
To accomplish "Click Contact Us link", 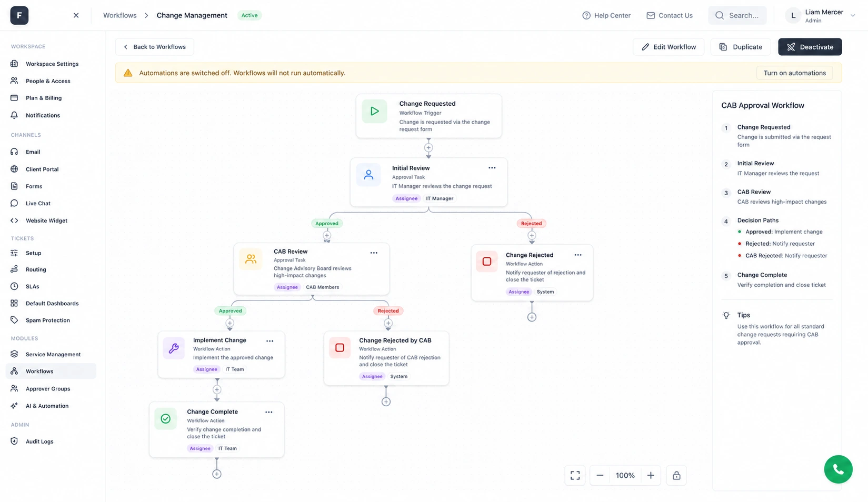I will tap(670, 15).
